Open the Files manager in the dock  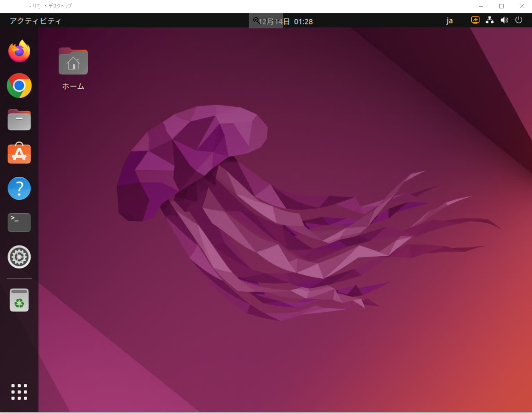click(19, 120)
